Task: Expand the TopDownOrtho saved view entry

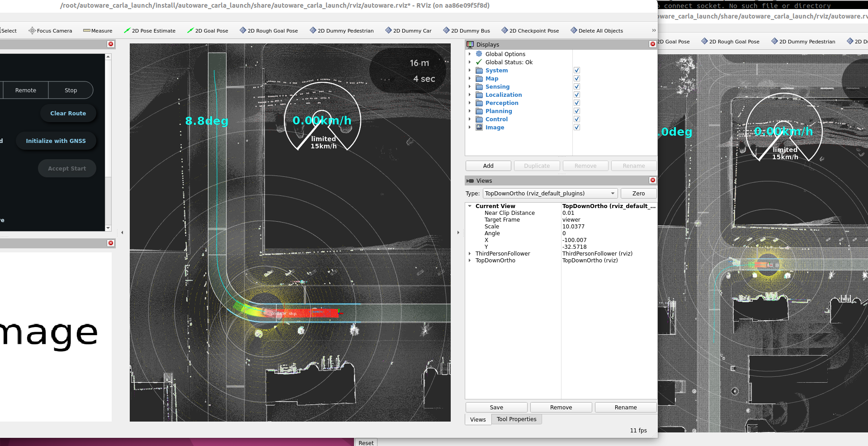Action: pyautogui.click(x=470, y=260)
